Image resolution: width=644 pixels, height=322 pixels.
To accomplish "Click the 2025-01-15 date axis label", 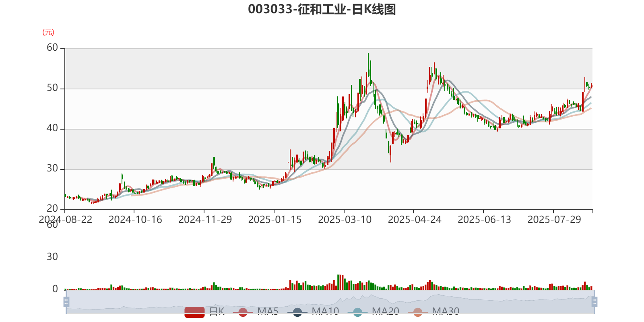I will pyautogui.click(x=275, y=219).
